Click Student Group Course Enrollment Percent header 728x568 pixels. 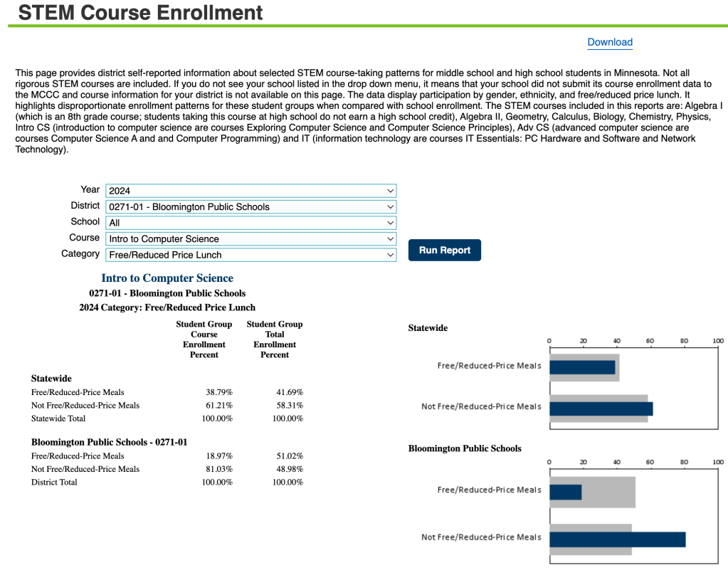pos(204,340)
